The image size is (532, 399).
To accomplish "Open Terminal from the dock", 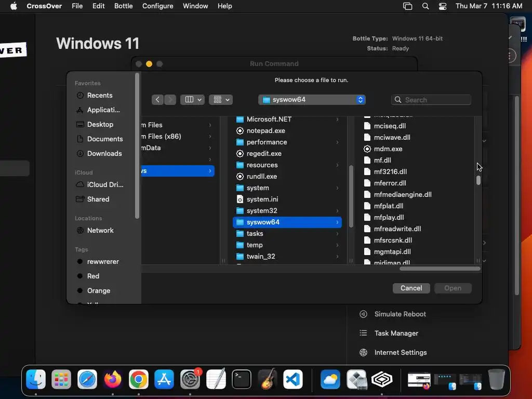I will pos(242,379).
